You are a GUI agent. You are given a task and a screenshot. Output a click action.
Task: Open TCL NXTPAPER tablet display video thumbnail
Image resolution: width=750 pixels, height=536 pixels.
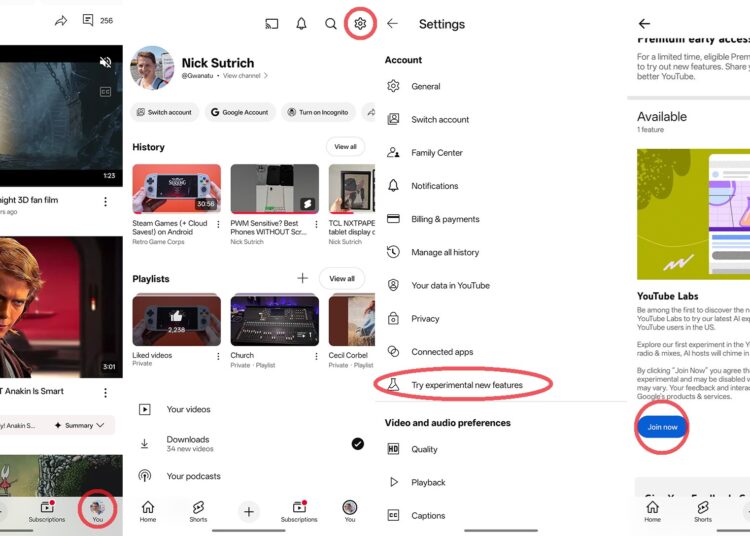tap(352, 189)
